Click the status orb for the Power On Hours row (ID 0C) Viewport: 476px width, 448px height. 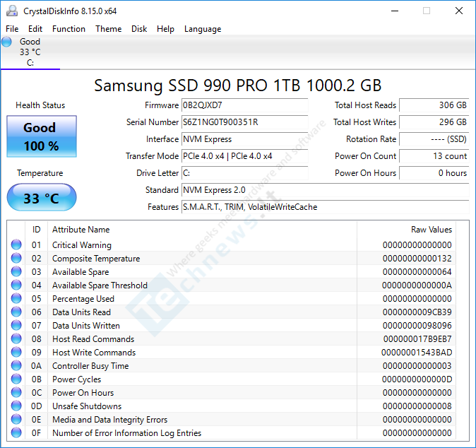tap(16, 392)
